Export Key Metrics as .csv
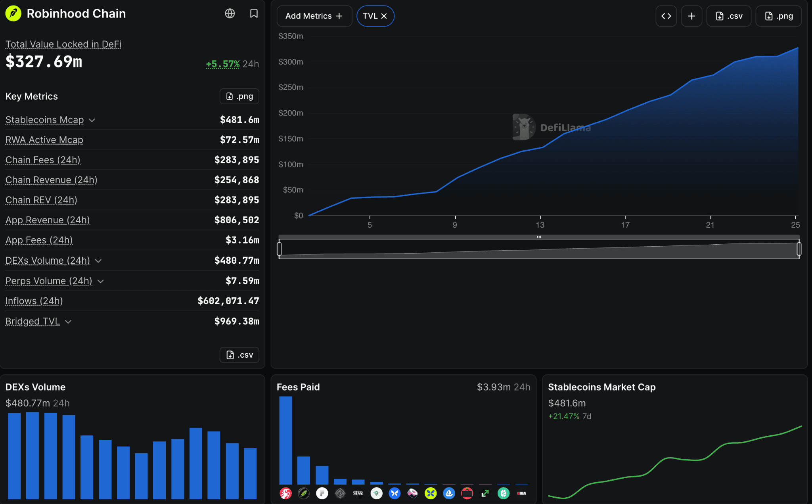Screen dimensions: 812x504 tap(239, 355)
